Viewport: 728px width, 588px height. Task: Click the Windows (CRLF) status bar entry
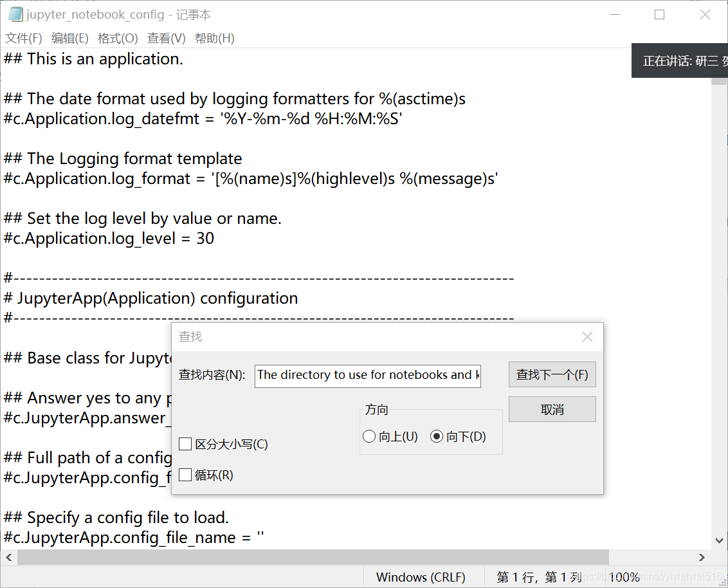(x=421, y=577)
